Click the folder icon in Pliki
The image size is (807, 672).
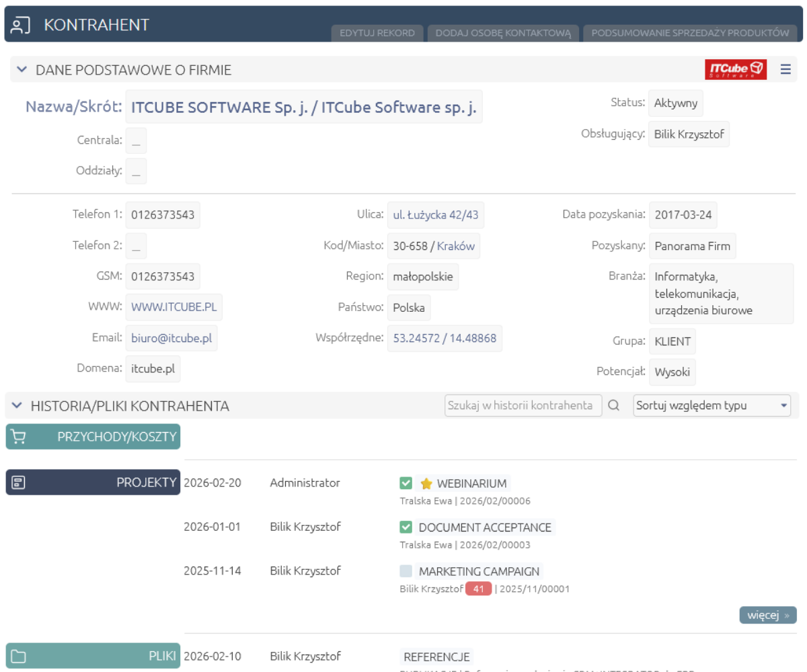pyautogui.click(x=20, y=657)
